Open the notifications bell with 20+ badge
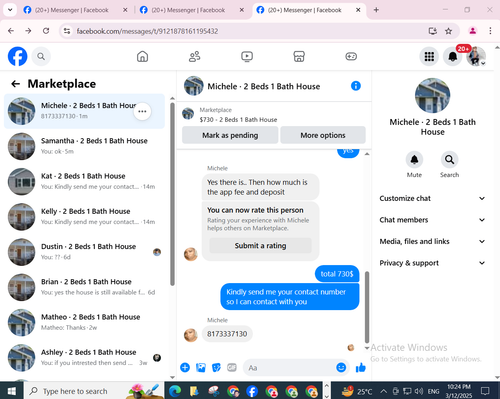The height and width of the screenshot is (399, 500). click(452, 57)
